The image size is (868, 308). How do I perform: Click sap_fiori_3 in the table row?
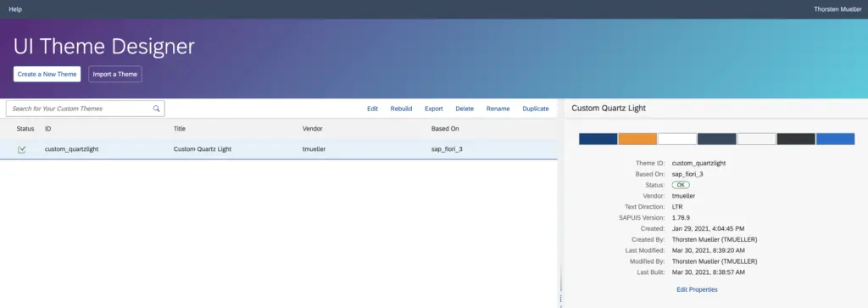pos(447,149)
